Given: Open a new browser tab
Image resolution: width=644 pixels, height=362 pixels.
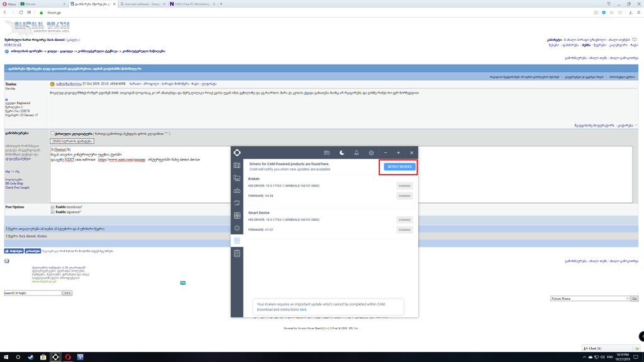Looking at the screenshot, I should pos(221,4).
